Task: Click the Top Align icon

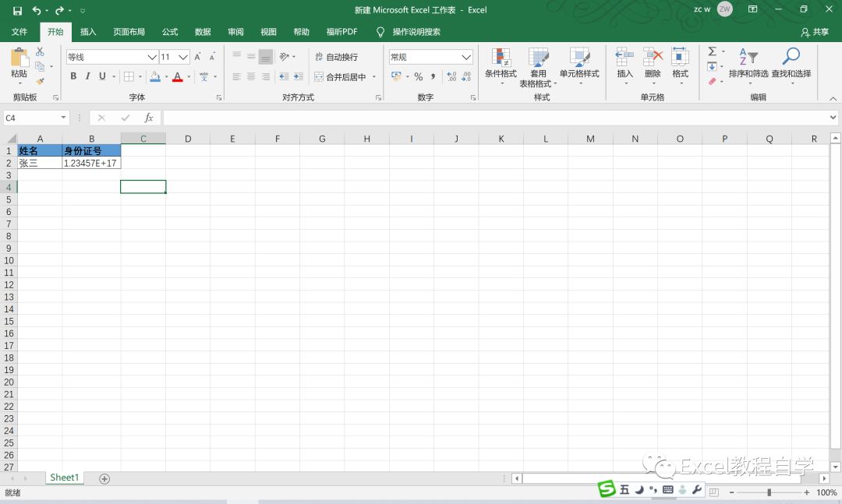Action: point(236,56)
